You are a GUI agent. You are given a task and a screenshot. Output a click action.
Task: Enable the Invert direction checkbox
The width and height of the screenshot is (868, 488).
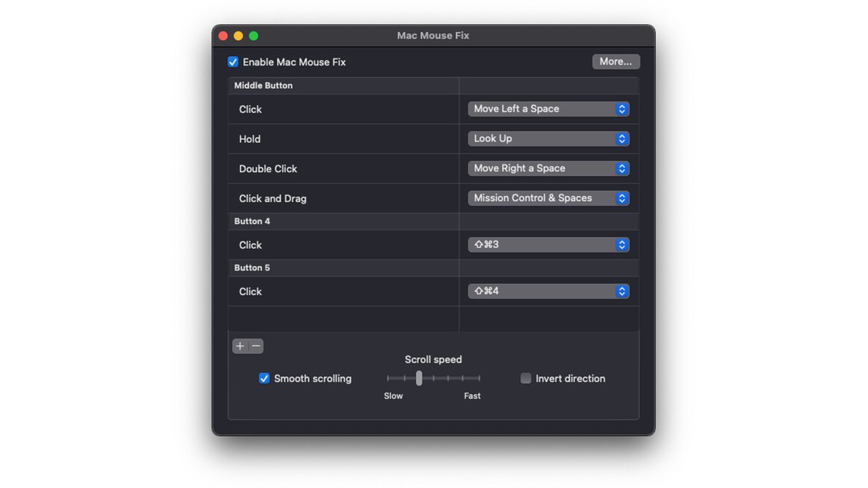pyautogui.click(x=526, y=378)
